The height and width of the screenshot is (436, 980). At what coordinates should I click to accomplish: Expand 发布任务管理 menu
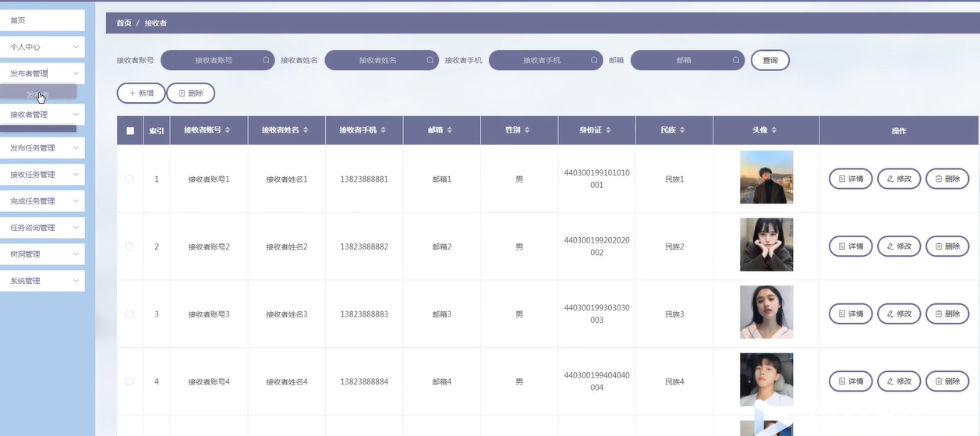42,148
